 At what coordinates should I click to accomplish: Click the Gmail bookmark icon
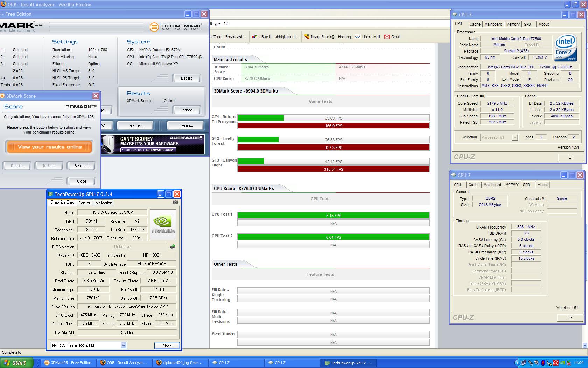point(387,36)
